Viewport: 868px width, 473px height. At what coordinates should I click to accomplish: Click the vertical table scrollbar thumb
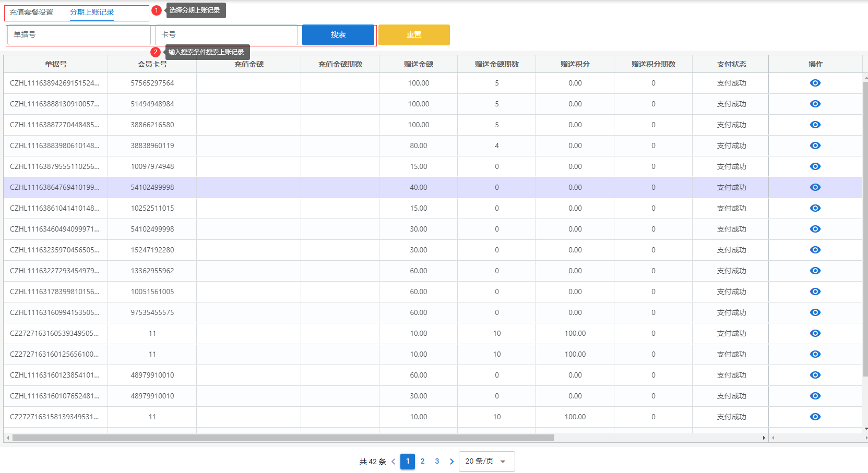(x=865, y=228)
